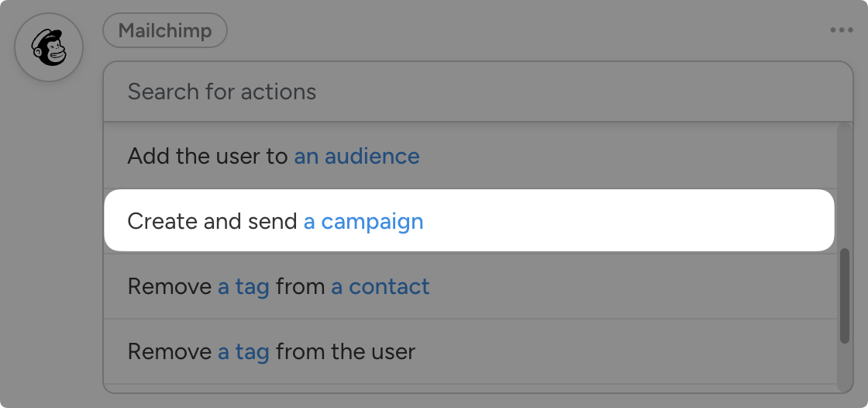The image size is (868, 408).
Task: Click "a tag" link in the user row
Action: 243,352
